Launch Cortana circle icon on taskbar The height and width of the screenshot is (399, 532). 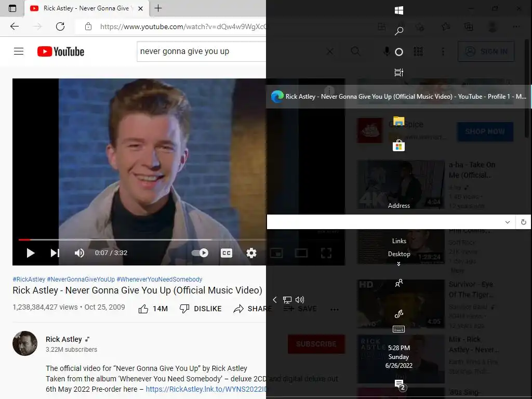(x=399, y=52)
